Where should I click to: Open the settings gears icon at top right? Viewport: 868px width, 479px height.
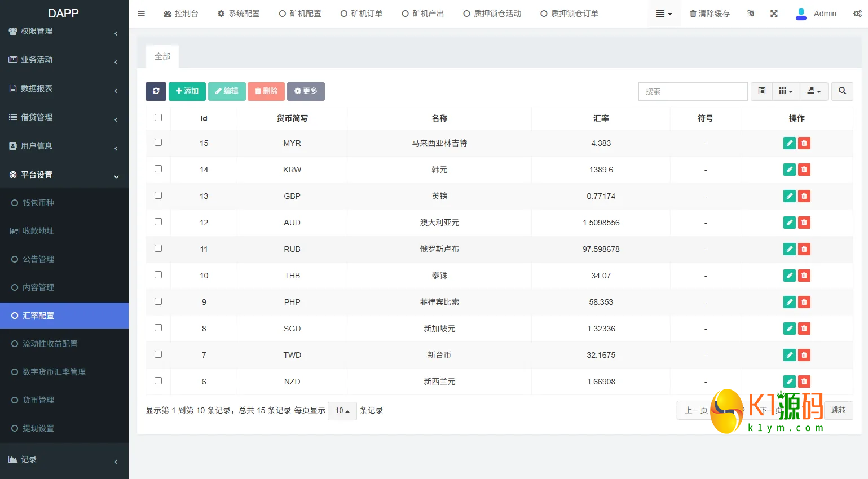[x=857, y=14]
